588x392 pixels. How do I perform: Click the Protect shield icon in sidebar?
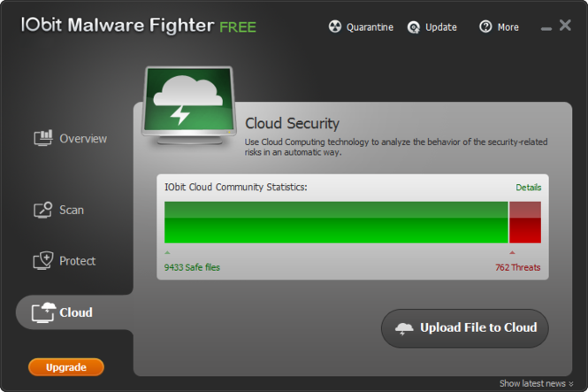(43, 261)
